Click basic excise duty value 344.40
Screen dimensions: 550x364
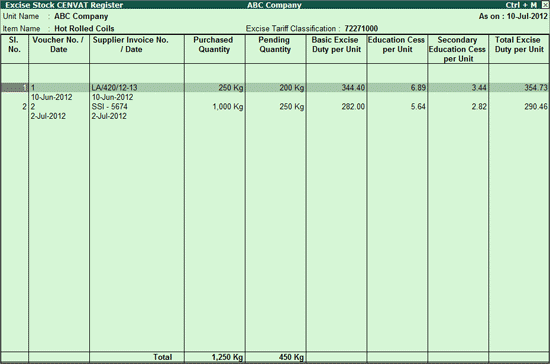pos(353,88)
